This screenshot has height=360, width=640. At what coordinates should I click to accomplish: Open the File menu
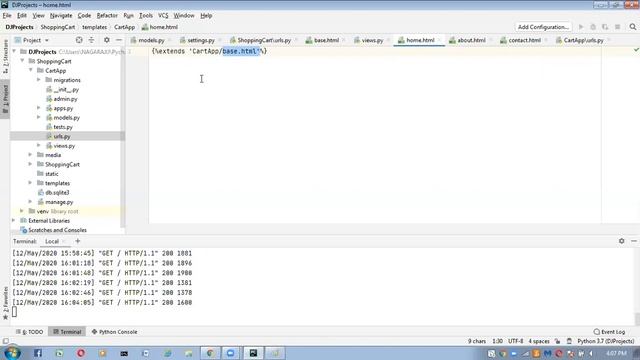coord(7,16)
